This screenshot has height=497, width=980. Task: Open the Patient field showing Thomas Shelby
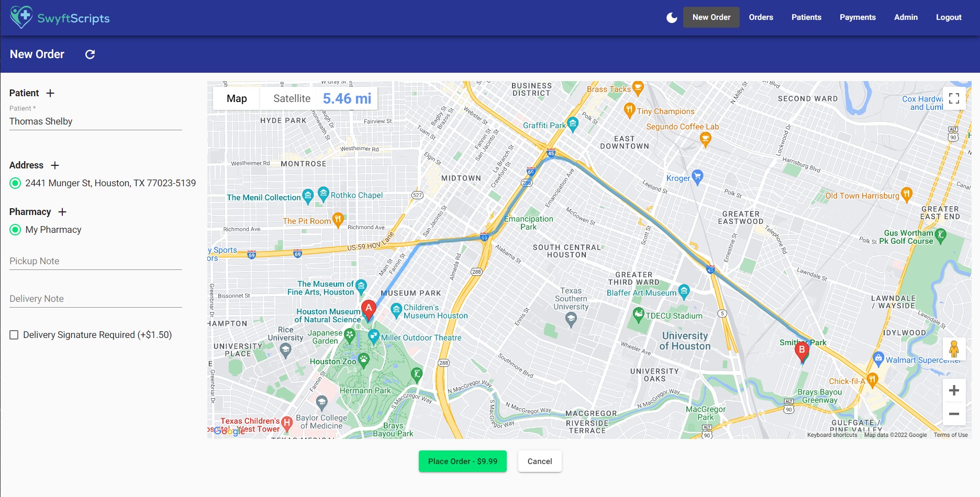pos(96,121)
